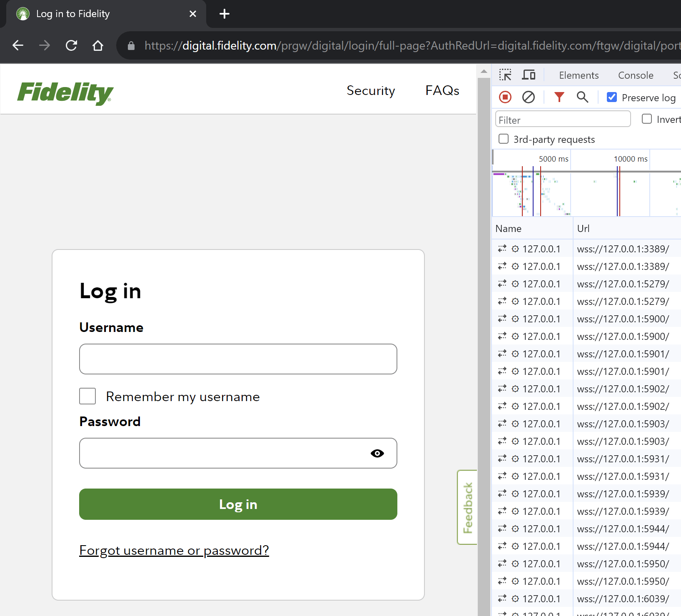
Task: Focus the Password input field
Action: [x=238, y=453]
